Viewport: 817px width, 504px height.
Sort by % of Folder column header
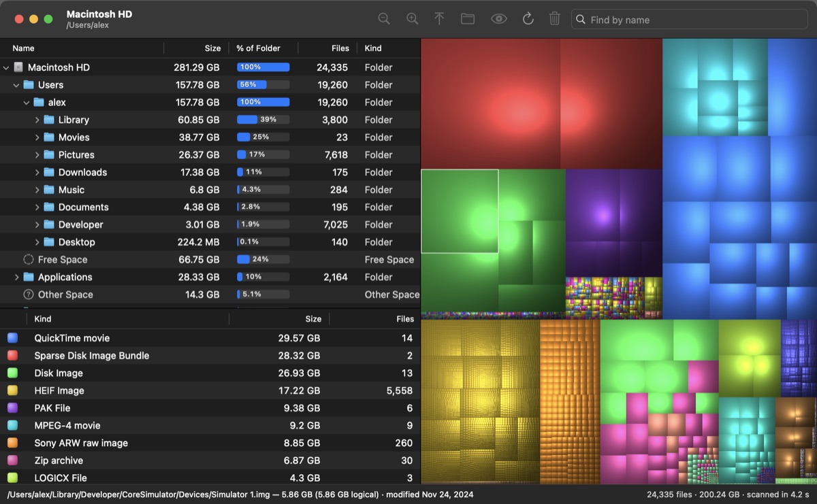coord(258,48)
